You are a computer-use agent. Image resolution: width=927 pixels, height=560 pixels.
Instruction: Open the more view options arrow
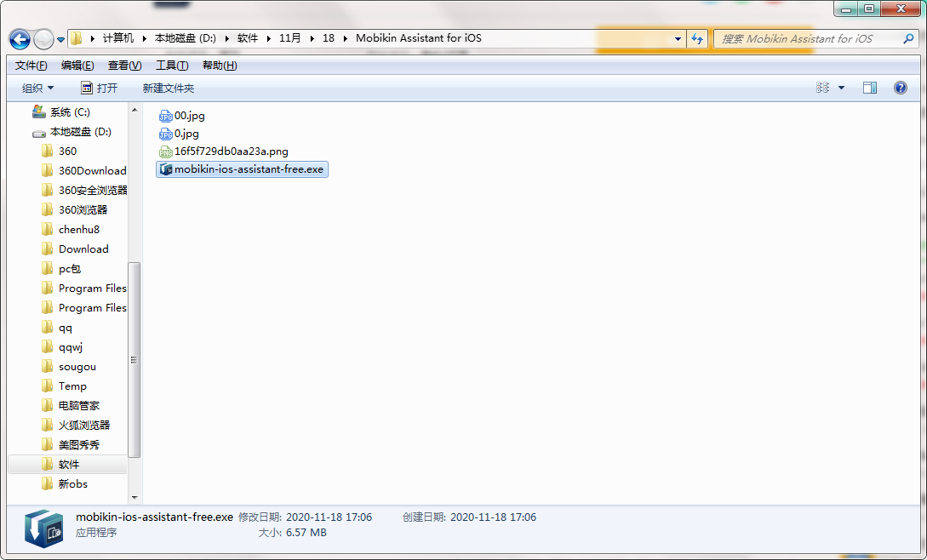click(841, 89)
